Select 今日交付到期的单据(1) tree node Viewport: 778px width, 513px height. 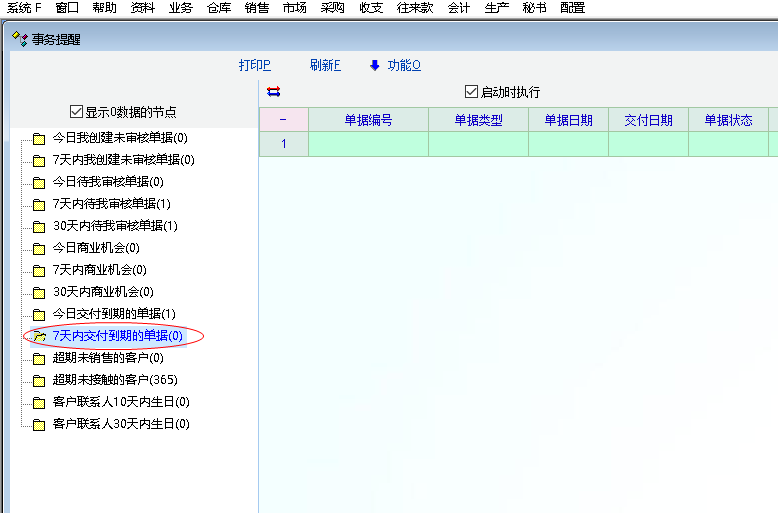point(114,314)
